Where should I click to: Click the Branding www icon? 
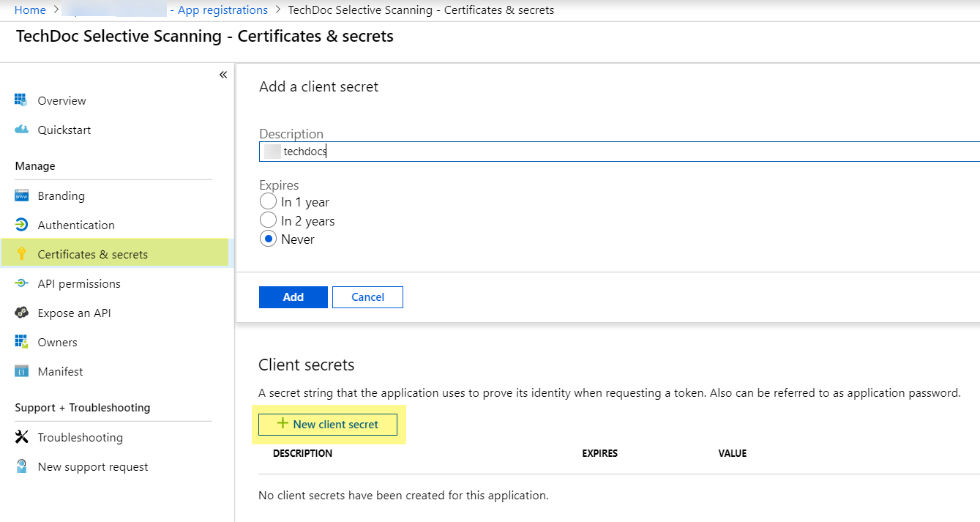[x=21, y=195]
